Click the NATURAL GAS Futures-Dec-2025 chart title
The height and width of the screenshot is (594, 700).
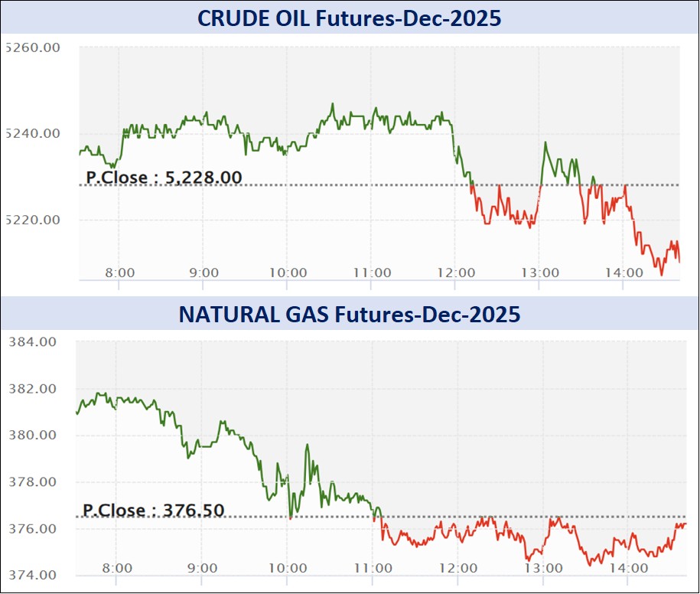(x=350, y=314)
